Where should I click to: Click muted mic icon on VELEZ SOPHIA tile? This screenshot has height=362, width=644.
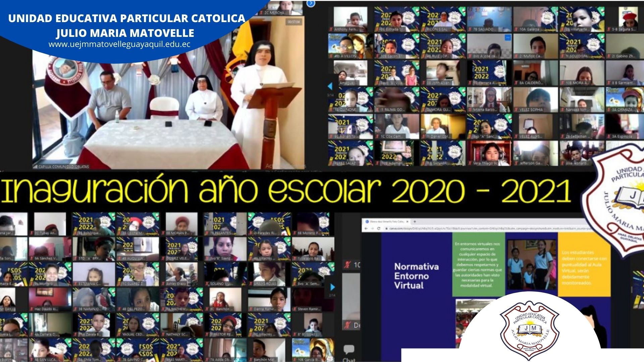tap(517, 110)
